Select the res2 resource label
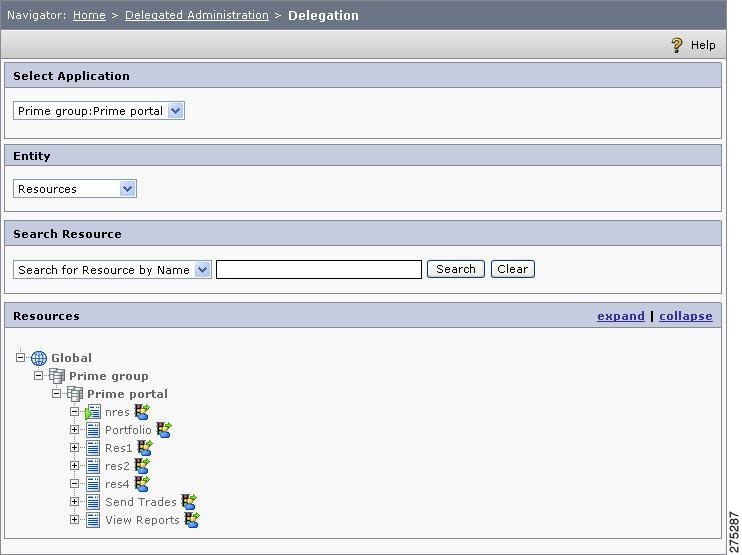Viewport: 742px width, 555px height. pyautogui.click(x=117, y=466)
